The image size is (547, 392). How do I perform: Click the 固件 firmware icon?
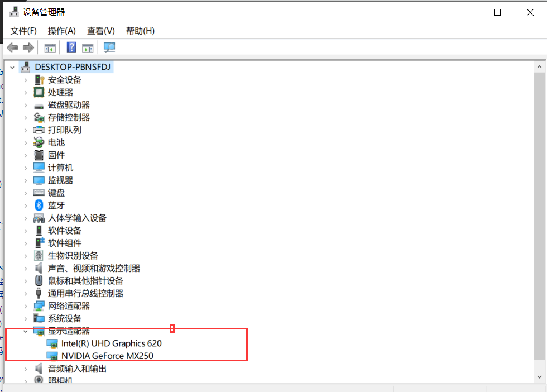[x=39, y=155]
